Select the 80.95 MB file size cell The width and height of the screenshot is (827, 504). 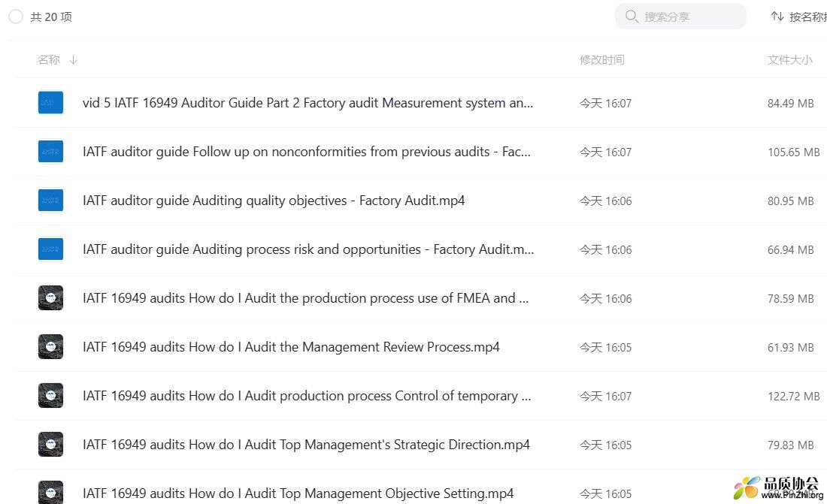point(791,201)
